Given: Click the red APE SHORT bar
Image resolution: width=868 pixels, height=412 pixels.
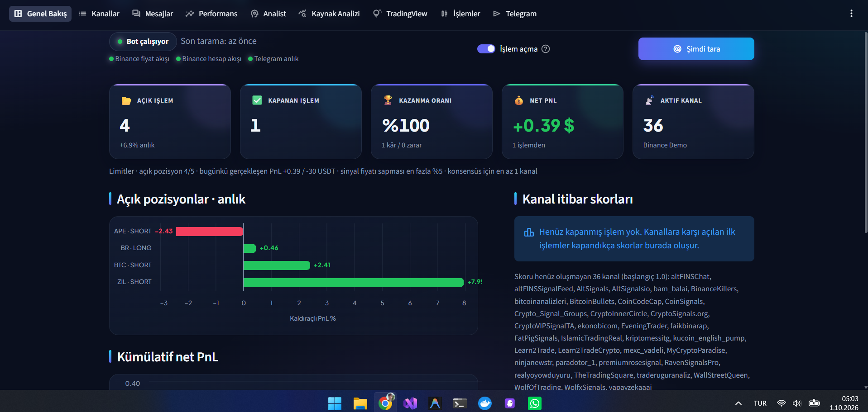Looking at the screenshot, I should click(210, 231).
